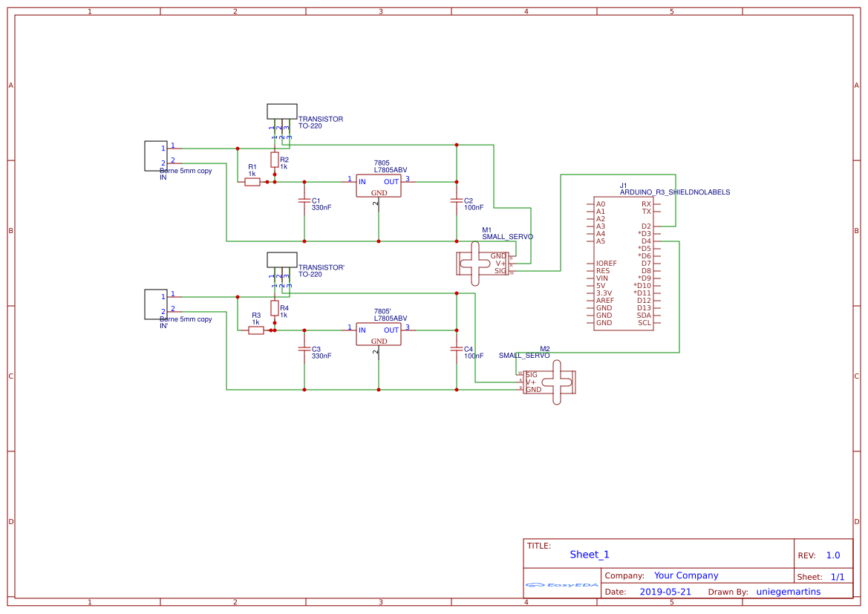
Task: Click the R3 1k resistor symbol
Action: [x=255, y=330]
